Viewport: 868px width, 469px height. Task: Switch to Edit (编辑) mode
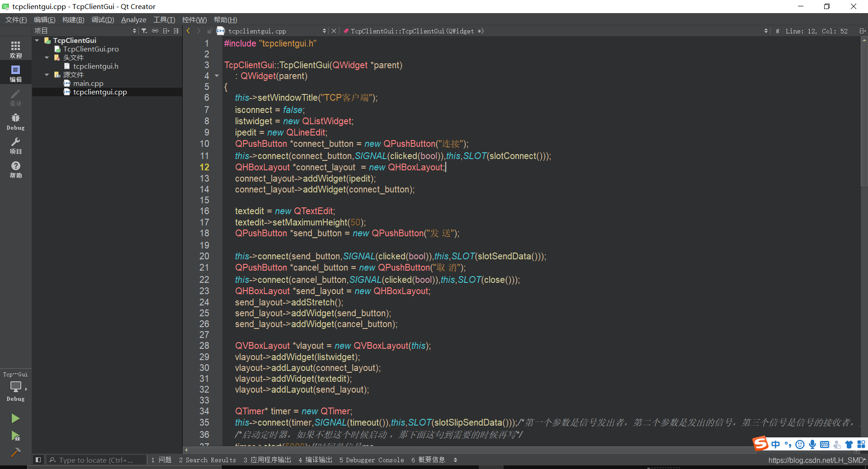[15, 74]
